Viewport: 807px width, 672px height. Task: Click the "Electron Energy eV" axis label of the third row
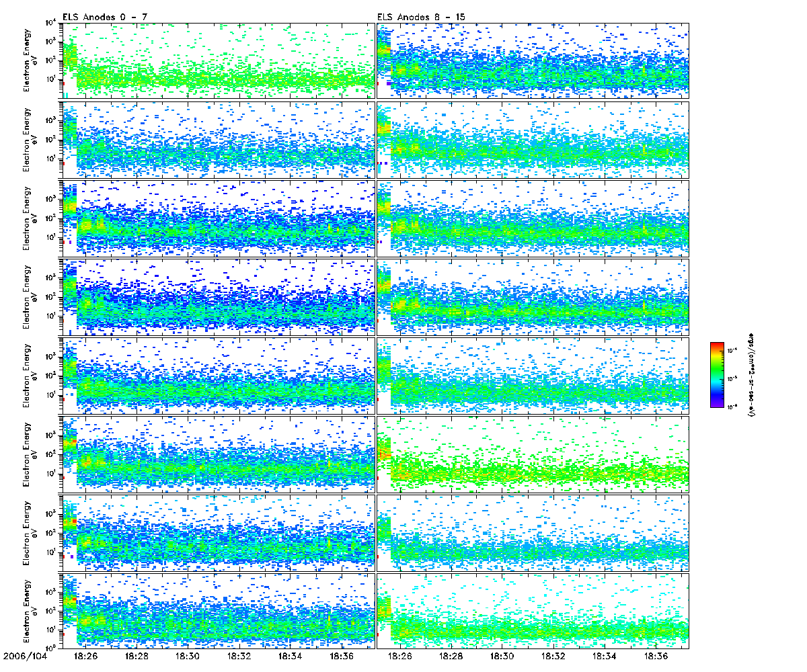click(x=31, y=218)
